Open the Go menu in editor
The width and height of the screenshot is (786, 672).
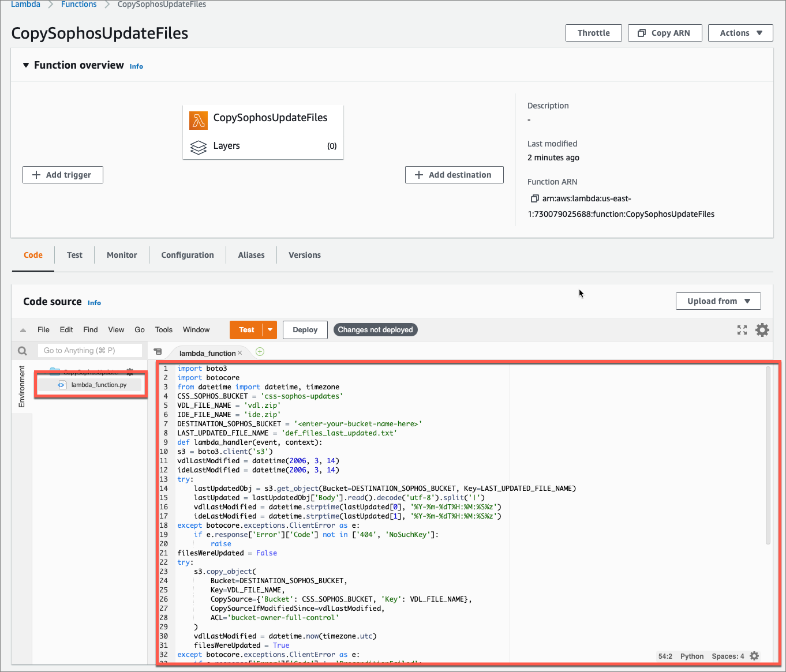point(140,330)
